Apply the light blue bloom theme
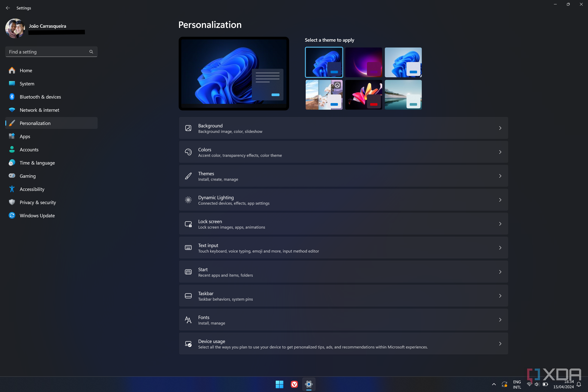 tap(403, 62)
